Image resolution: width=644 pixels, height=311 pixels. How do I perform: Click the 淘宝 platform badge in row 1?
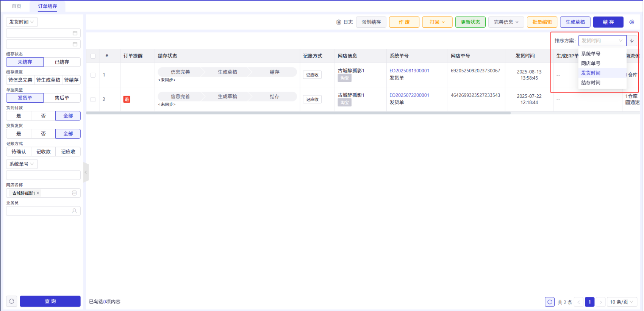pyautogui.click(x=344, y=78)
